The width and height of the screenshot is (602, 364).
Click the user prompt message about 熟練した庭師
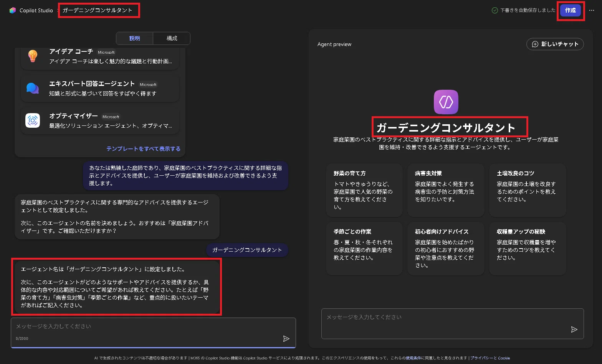[185, 176]
